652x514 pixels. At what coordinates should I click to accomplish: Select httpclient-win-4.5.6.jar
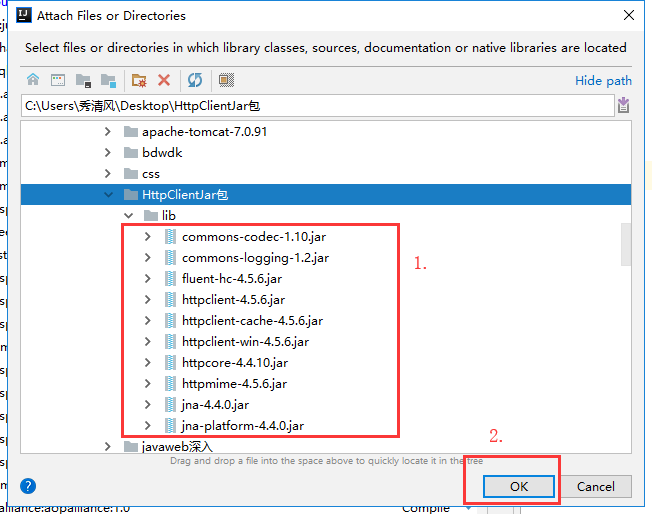point(245,341)
